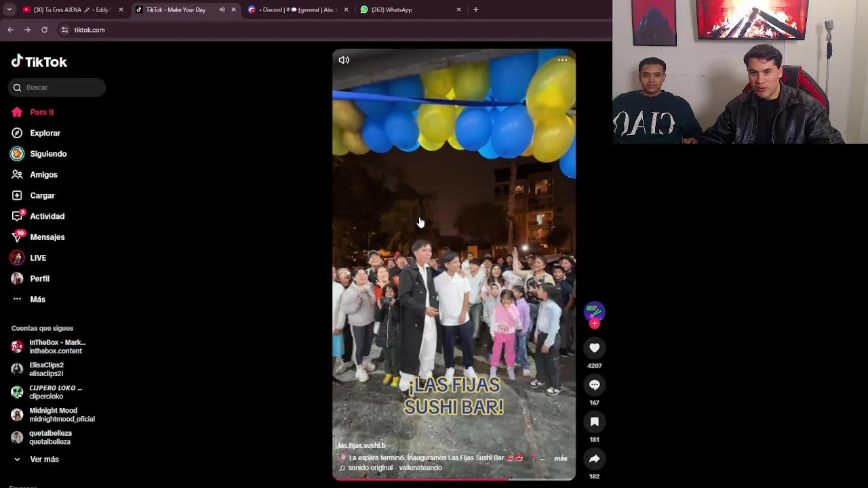Reload the page
Image resolution: width=868 pixels, height=488 pixels.
pyautogui.click(x=44, y=30)
